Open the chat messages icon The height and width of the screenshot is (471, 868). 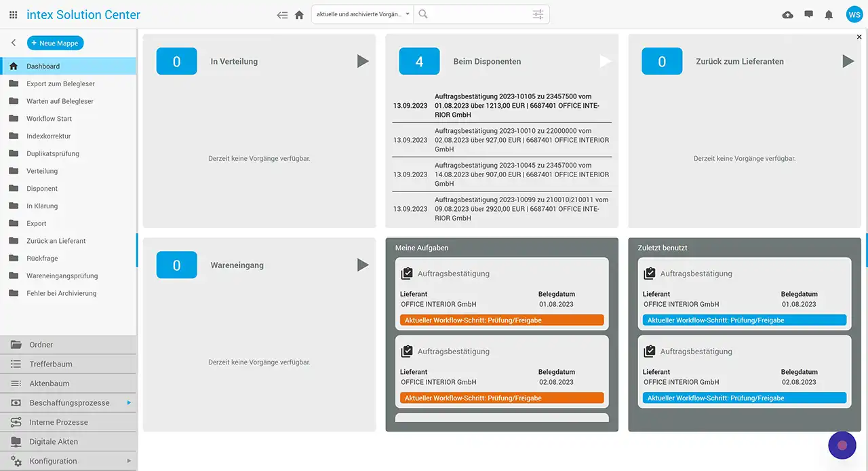(808, 14)
